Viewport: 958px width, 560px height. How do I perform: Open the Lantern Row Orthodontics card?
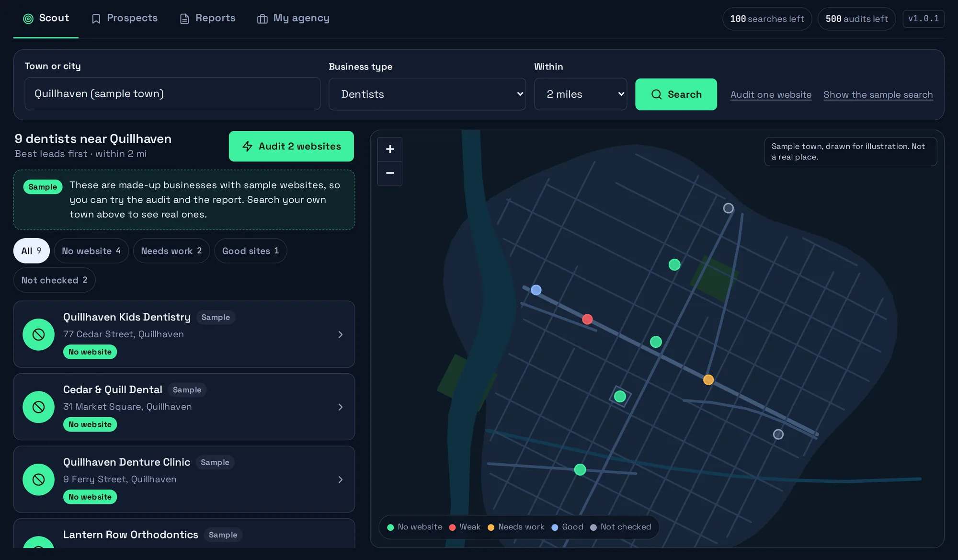click(184, 534)
